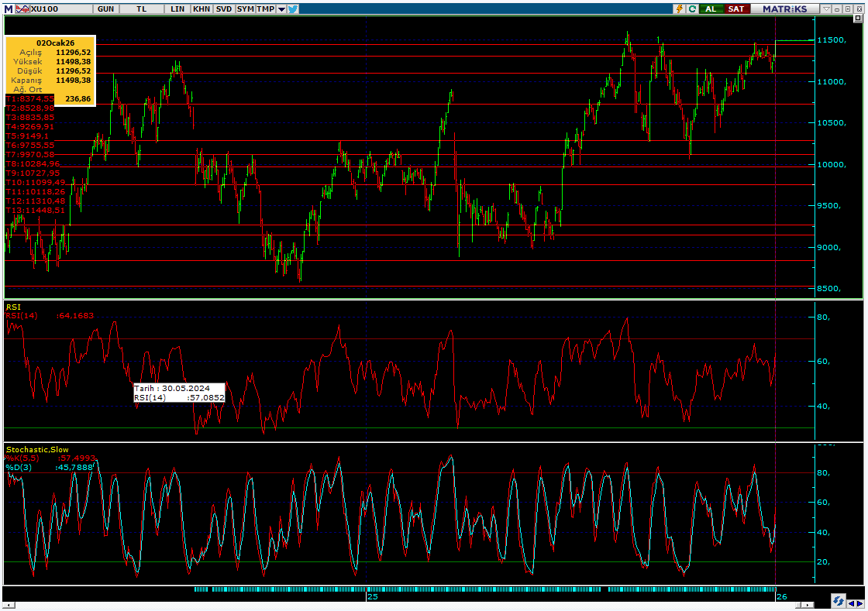Click the blue right arrow navigation button

[x=860, y=604]
